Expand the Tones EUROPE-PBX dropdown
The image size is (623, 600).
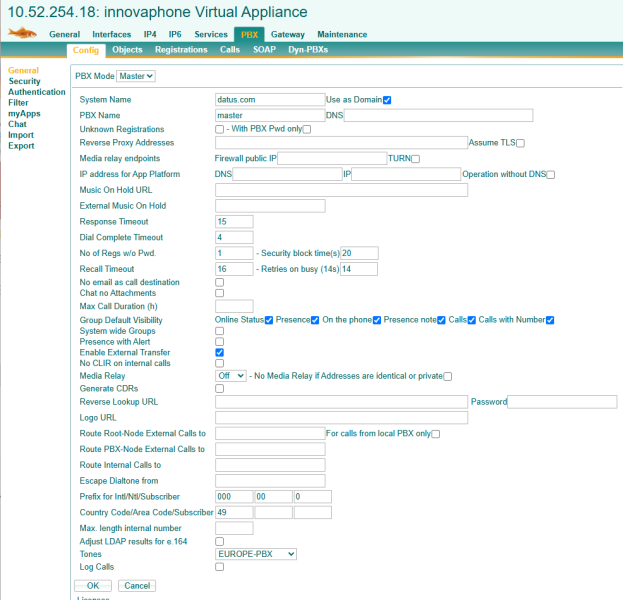click(x=256, y=554)
